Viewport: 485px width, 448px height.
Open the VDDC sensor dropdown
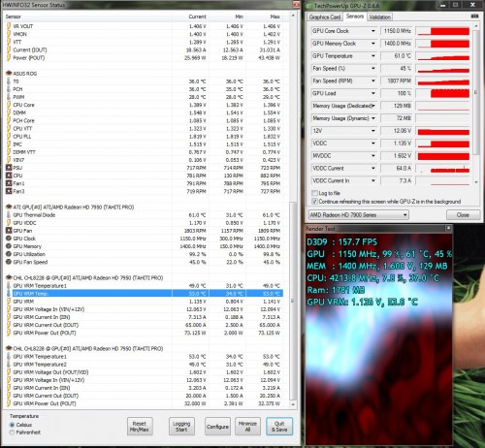(373, 144)
